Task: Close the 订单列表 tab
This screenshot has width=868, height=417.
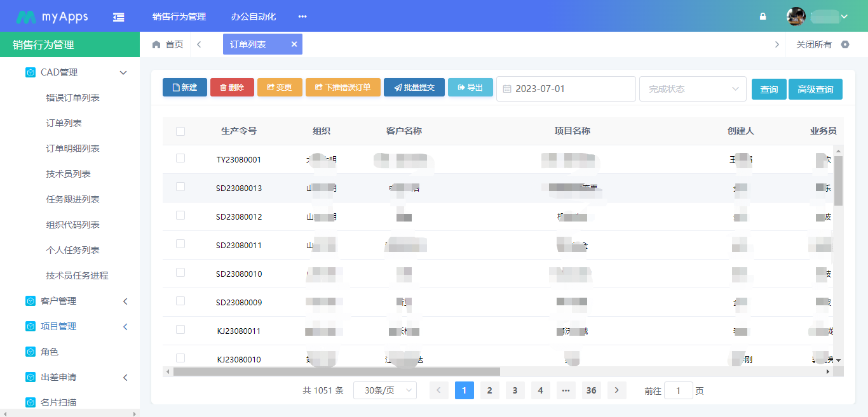Action: (x=294, y=44)
